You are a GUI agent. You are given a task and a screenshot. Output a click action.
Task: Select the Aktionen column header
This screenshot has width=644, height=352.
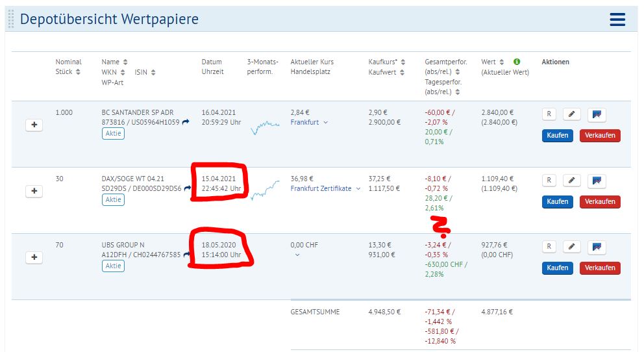coord(555,62)
